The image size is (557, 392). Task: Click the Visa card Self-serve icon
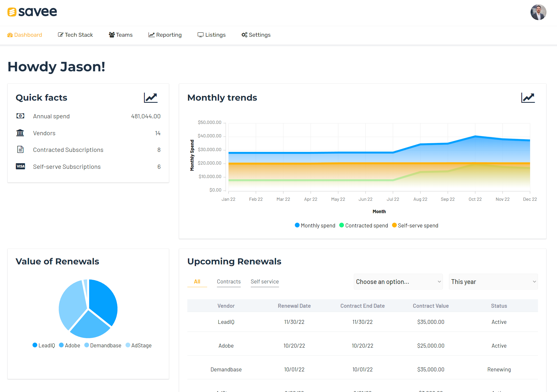click(x=20, y=166)
